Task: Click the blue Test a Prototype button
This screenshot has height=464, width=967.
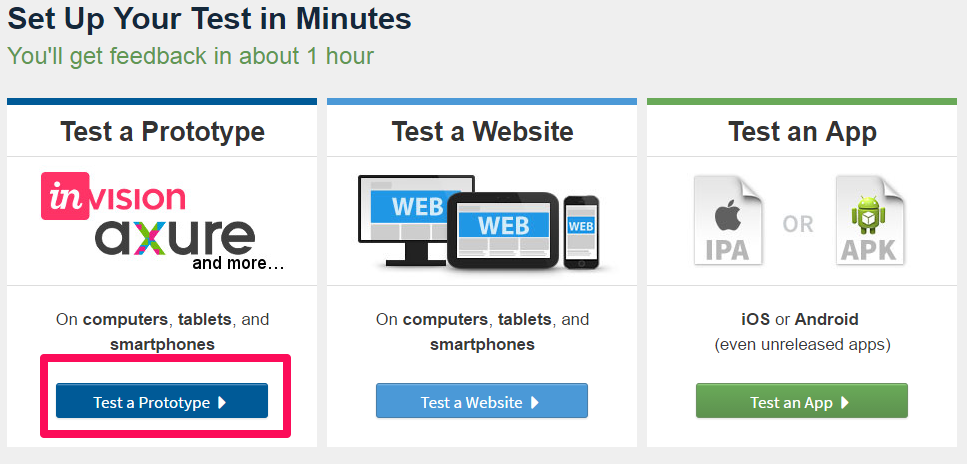Action: click(162, 400)
